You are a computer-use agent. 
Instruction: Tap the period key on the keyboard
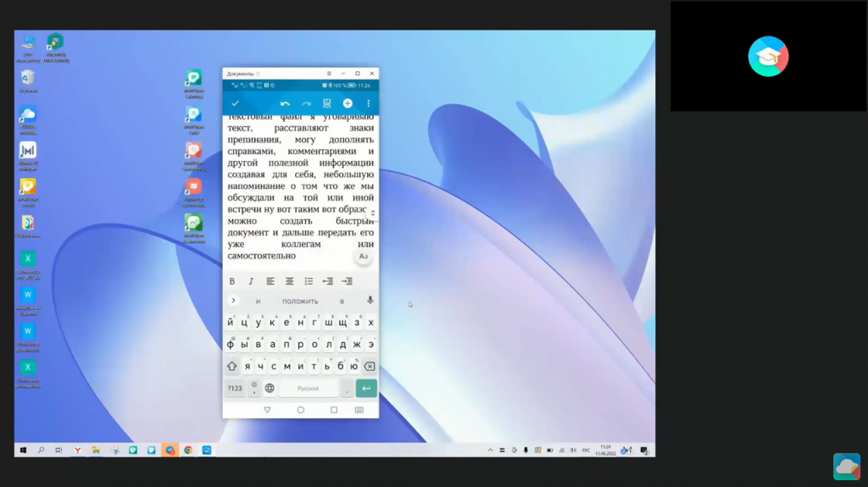click(x=347, y=389)
